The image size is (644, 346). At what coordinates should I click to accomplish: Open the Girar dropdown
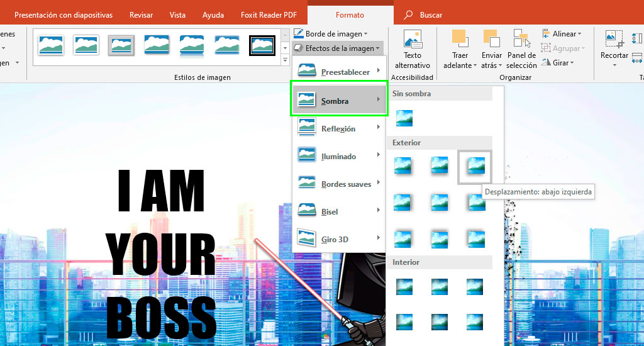tap(558, 62)
